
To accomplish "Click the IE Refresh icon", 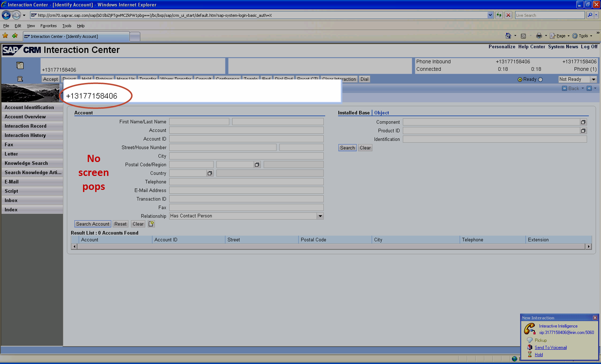I will tap(499, 15).
